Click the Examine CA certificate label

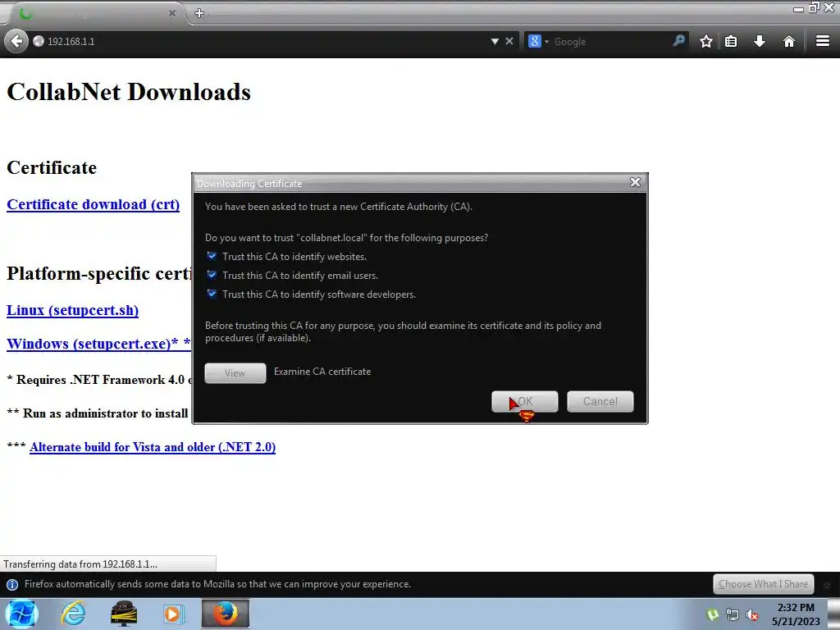[322, 372]
